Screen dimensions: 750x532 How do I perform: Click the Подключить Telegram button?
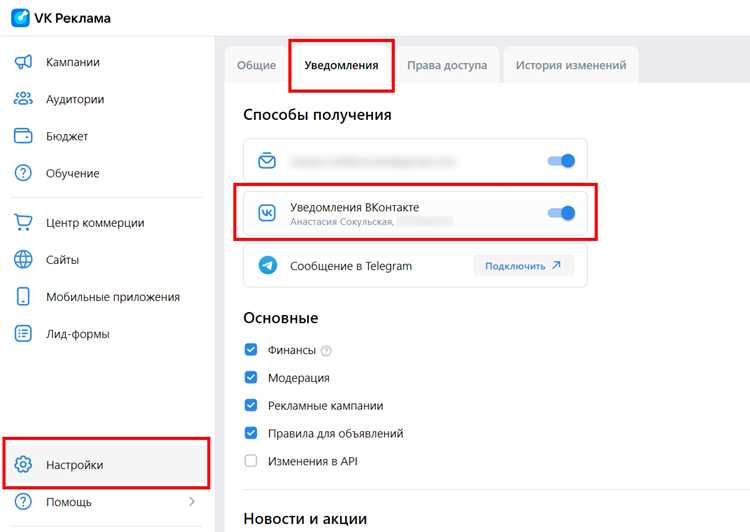point(523,266)
